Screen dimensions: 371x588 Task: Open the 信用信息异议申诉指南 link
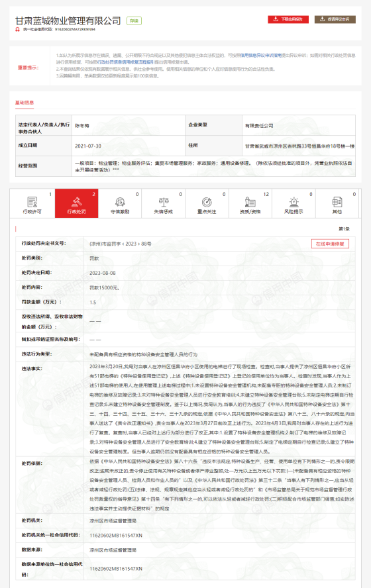pyautogui.click(x=260, y=55)
